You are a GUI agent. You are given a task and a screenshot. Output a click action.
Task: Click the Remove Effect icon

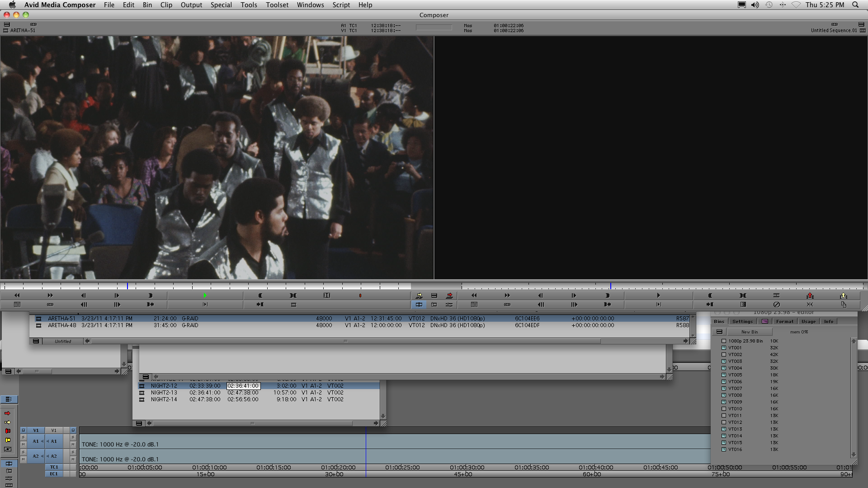776,305
